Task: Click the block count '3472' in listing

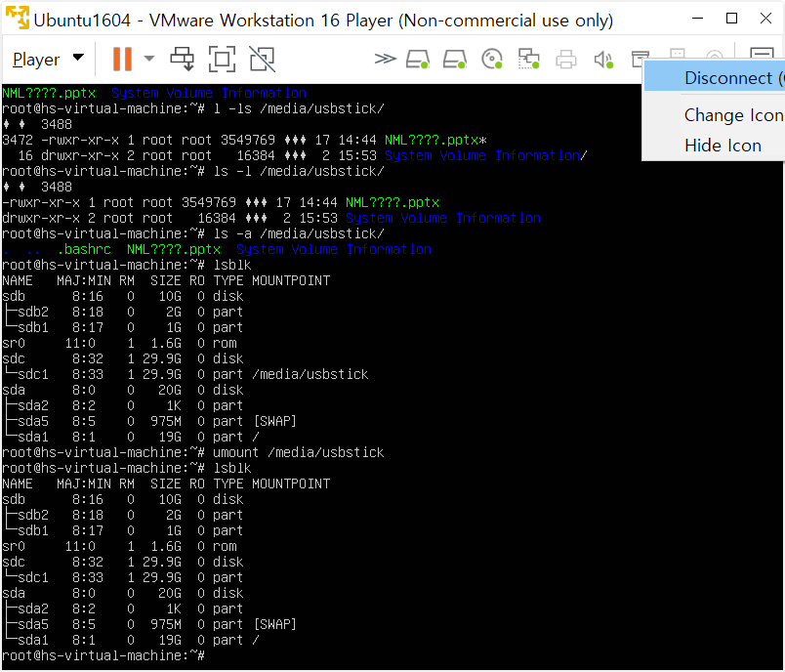Action: point(18,141)
